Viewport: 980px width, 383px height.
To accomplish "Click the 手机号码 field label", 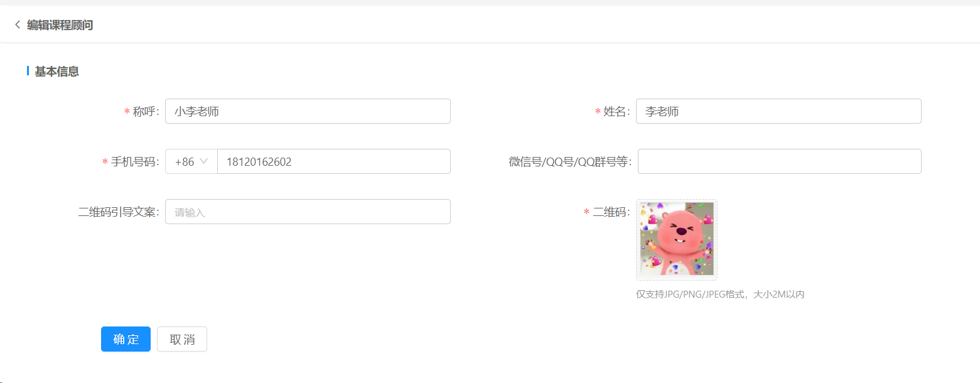I will pyautogui.click(x=131, y=162).
